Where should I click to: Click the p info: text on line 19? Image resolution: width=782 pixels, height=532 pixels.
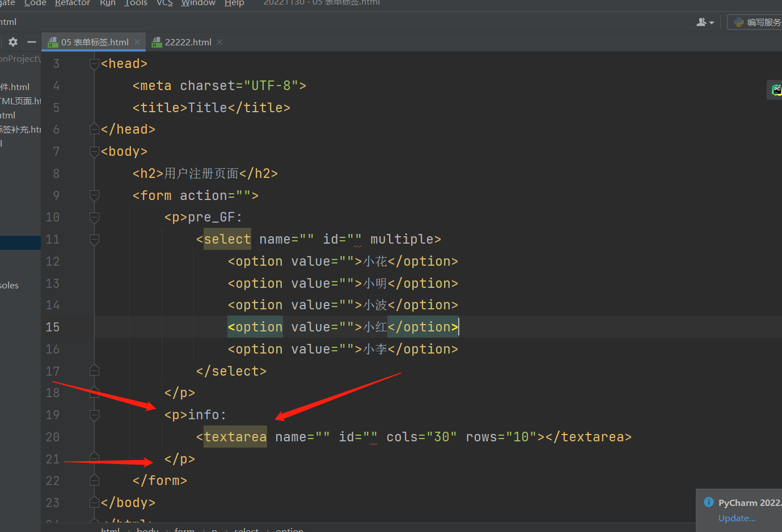pyautogui.click(x=195, y=415)
